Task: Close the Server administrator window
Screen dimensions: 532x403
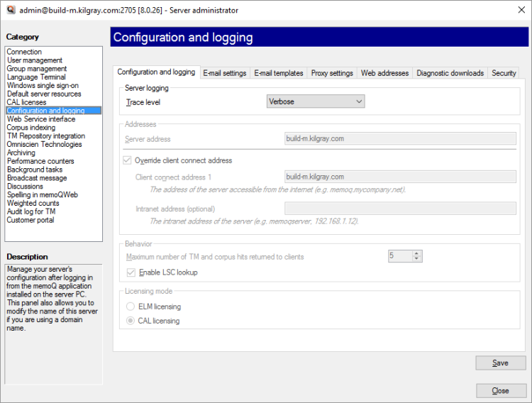Action: pos(521,10)
